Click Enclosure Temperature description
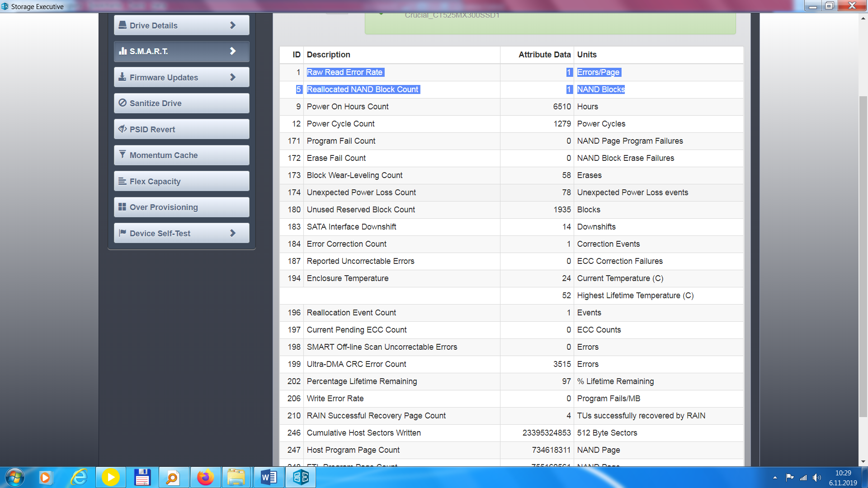This screenshot has height=488, width=868. tap(347, 278)
